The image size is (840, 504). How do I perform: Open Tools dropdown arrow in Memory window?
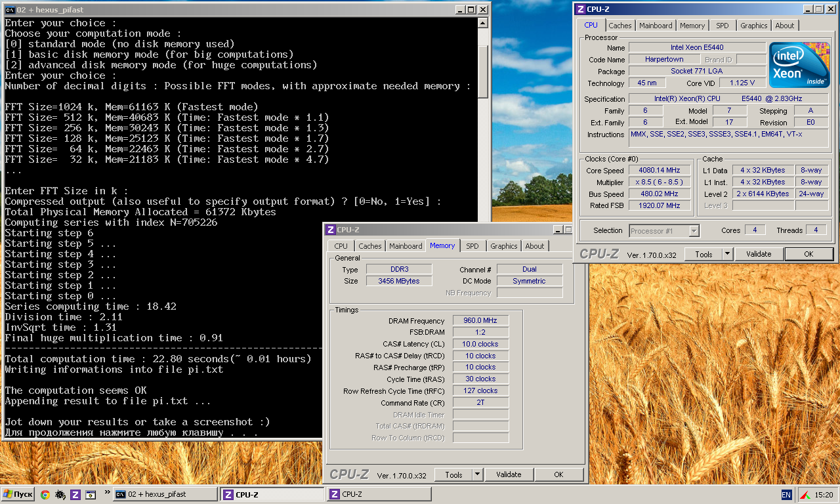477,474
